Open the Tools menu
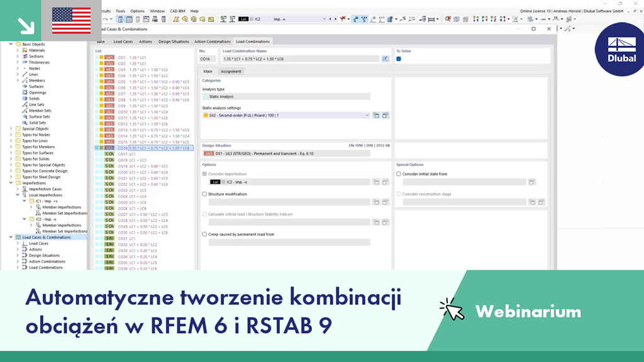This screenshot has height=362, width=644. (x=120, y=11)
